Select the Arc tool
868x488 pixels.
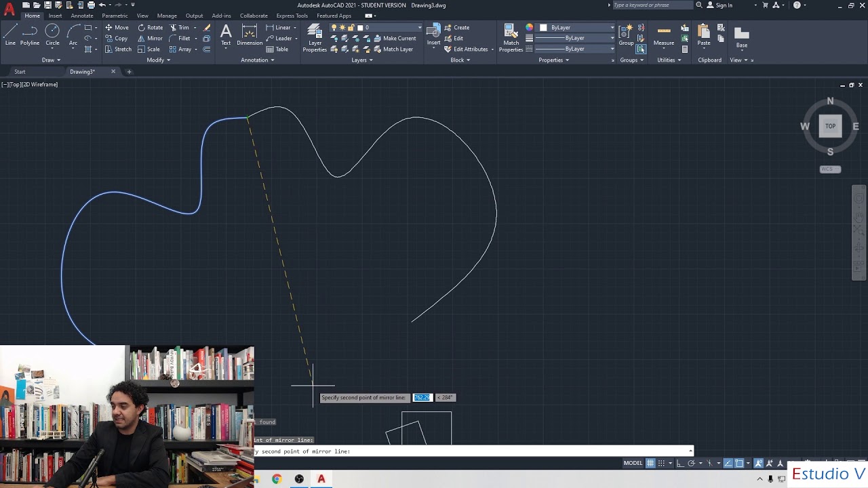coord(73,35)
